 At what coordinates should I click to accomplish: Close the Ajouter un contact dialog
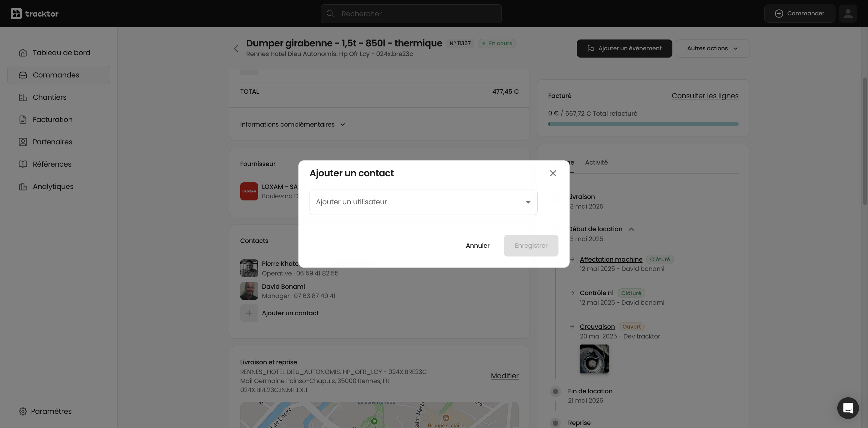(x=553, y=173)
